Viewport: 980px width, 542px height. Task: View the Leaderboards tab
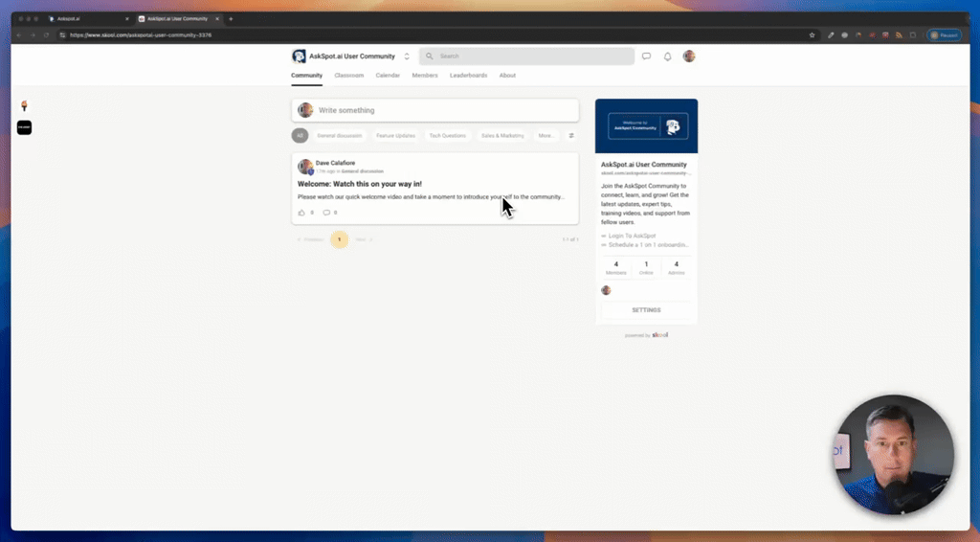468,76
